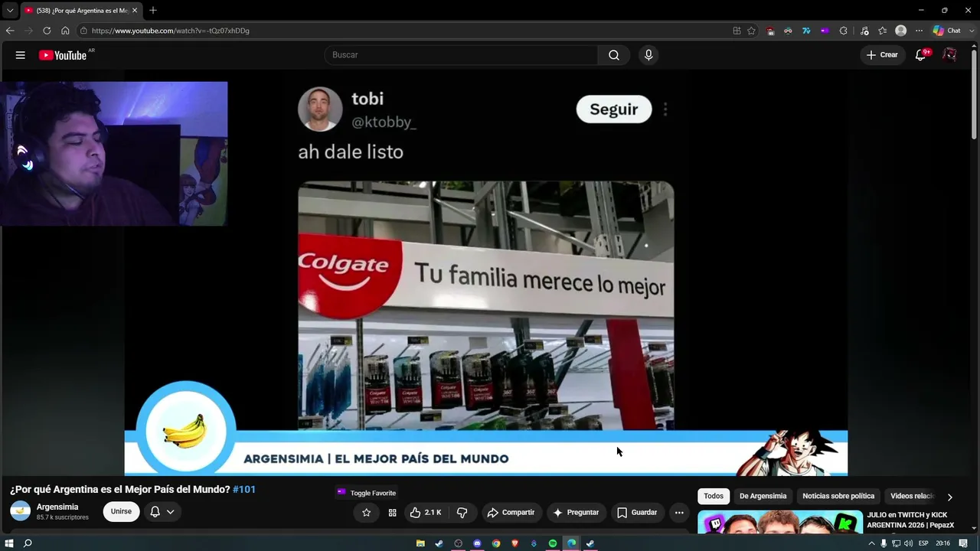
Task: Open browser Settings and more menu
Action: [x=920, y=31]
